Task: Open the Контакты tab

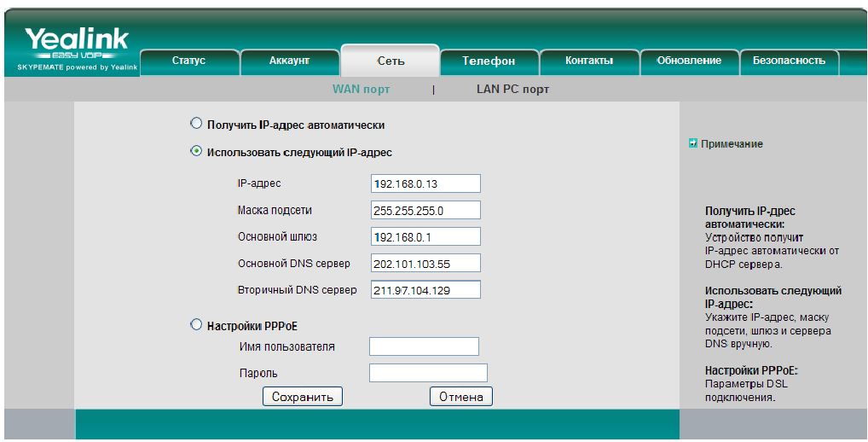Action: (589, 61)
